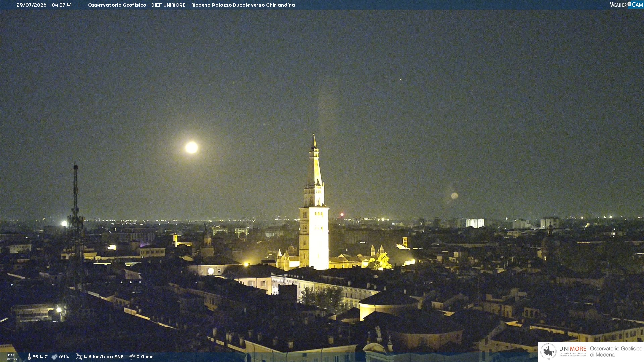Screen dimensions: 644x362
Task: Click the UNIMORE wordmark
Action: click(x=573, y=349)
